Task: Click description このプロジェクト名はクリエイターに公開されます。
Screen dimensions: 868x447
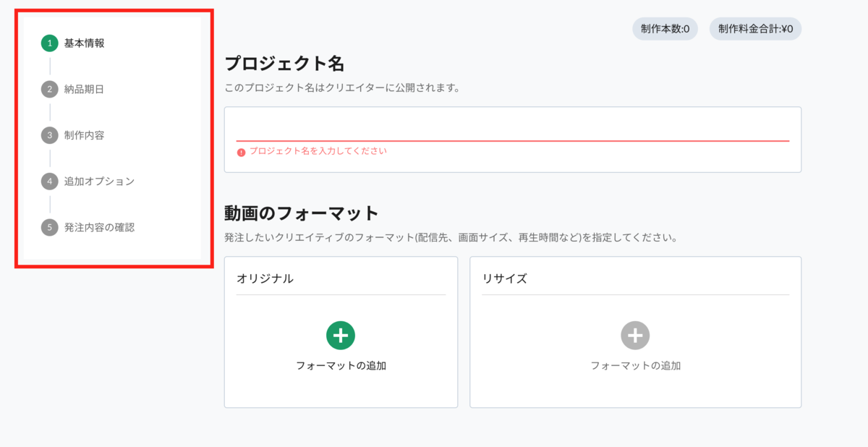Action: click(x=342, y=88)
